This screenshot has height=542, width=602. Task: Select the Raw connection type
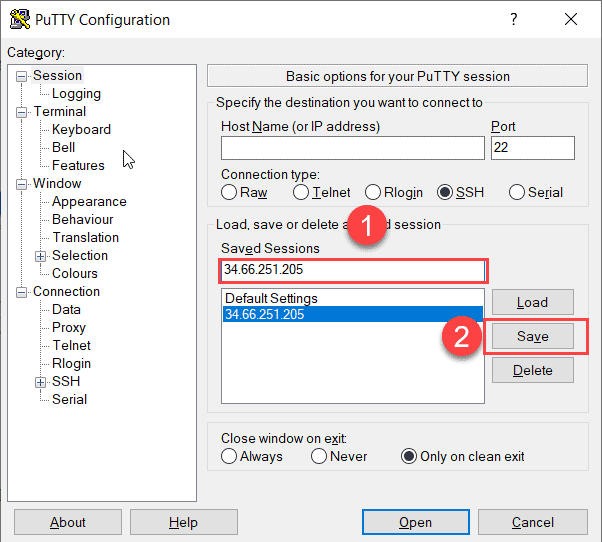[229, 192]
